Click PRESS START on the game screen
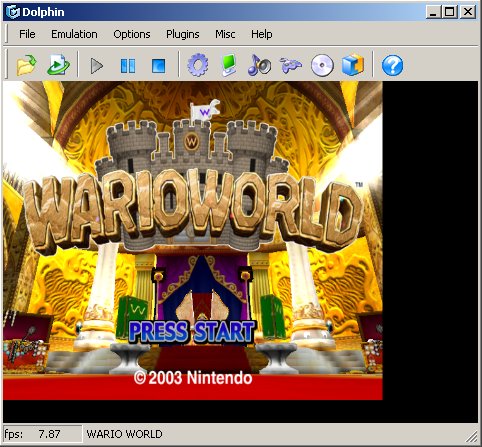Viewport: 482px width, 447px height. (x=192, y=332)
